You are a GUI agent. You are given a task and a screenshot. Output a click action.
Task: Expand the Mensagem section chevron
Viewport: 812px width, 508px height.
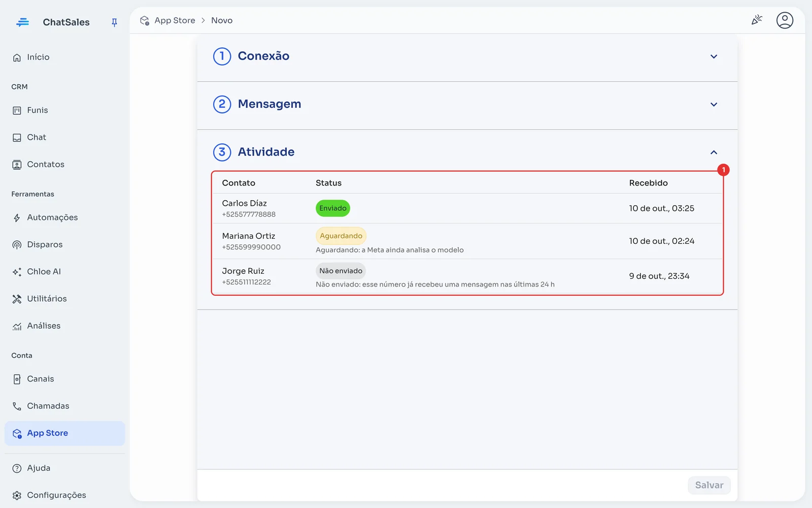(x=714, y=104)
